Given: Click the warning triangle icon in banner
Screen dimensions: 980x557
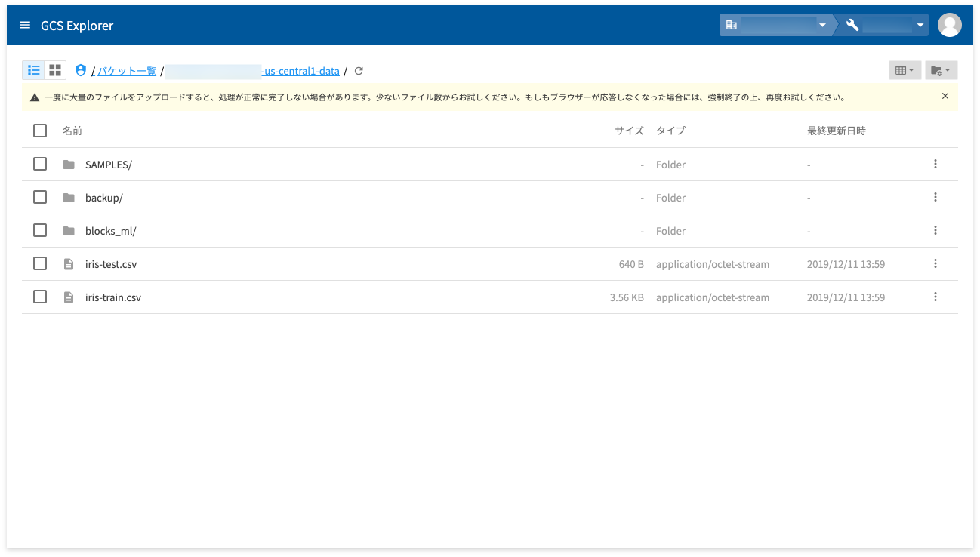Looking at the screenshot, I should [35, 97].
